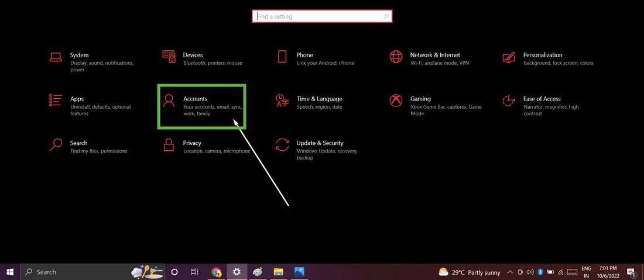Open the Phone settings icon
This screenshot has width=644, height=280.
(x=282, y=57)
